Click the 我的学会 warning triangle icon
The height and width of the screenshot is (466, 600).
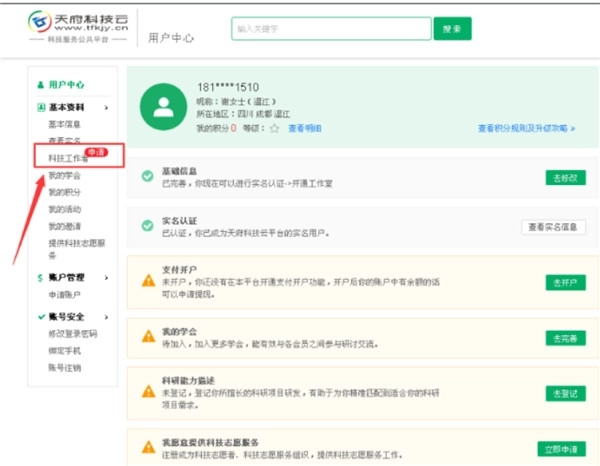pyautogui.click(x=147, y=335)
